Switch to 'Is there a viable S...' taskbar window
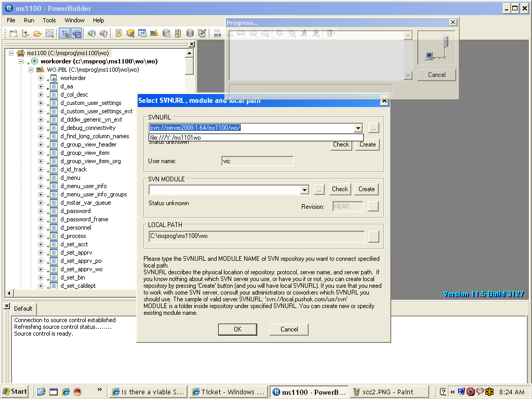Image resolution: width=532 pixels, height=399 pixels. tap(149, 392)
